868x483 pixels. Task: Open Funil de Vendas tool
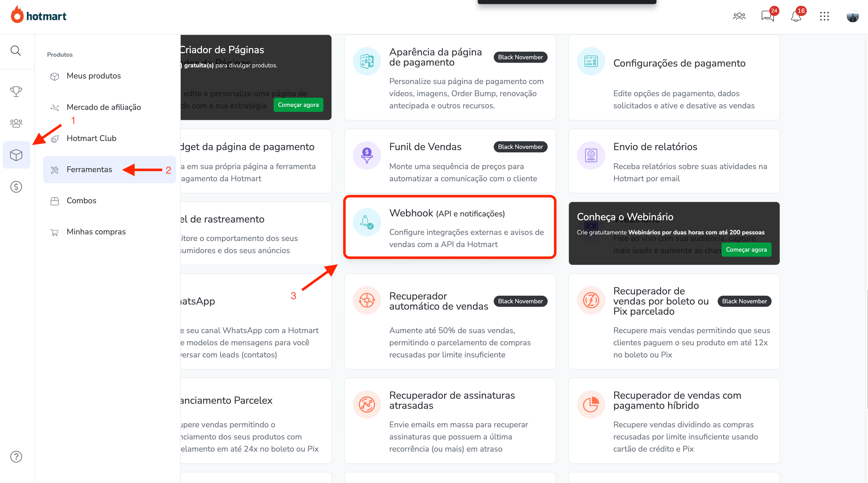pos(450,161)
